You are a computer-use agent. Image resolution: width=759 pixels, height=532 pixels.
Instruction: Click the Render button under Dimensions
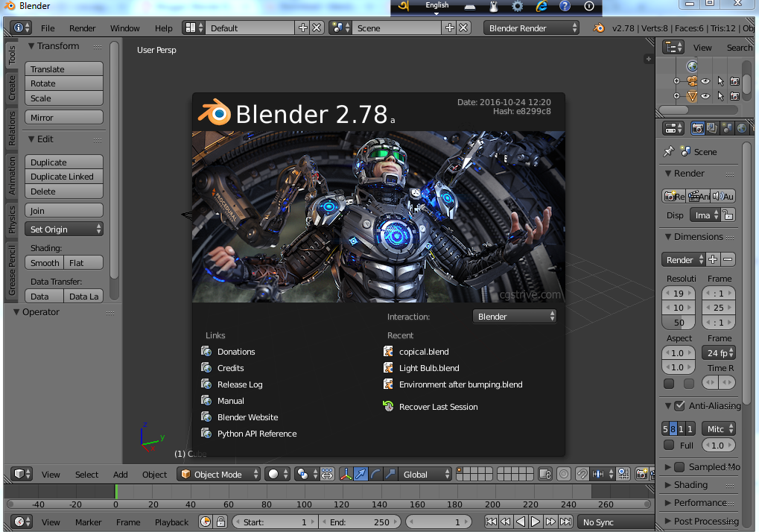tap(682, 259)
